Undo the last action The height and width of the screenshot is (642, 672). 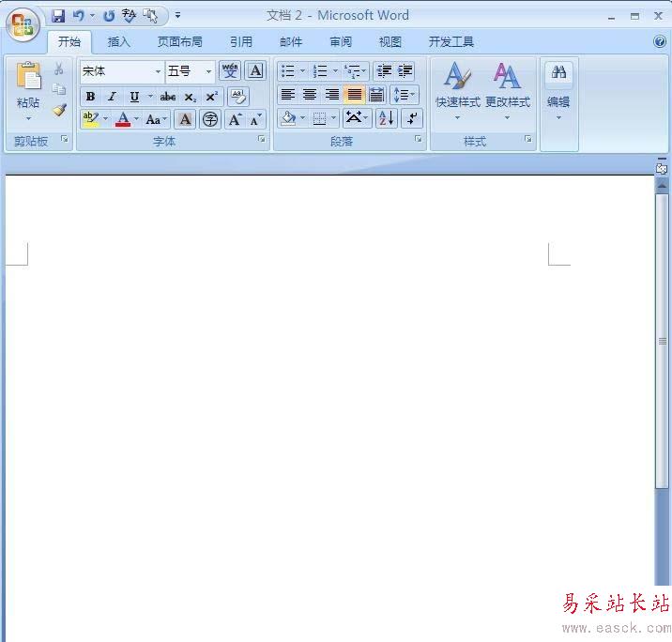(x=79, y=16)
